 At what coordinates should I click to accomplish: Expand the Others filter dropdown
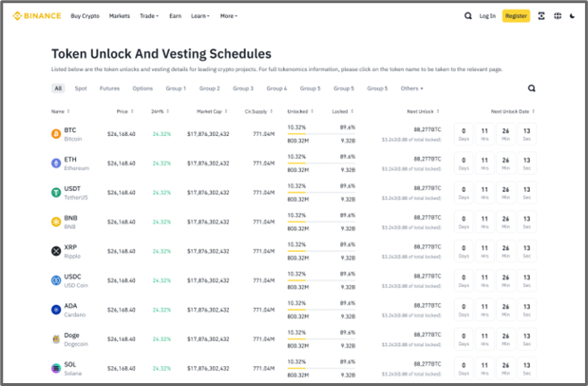tap(411, 88)
